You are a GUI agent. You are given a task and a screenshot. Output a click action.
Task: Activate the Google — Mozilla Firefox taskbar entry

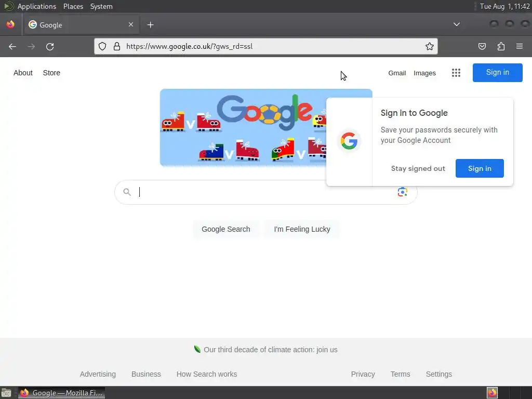pyautogui.click(x=61, y=393)
